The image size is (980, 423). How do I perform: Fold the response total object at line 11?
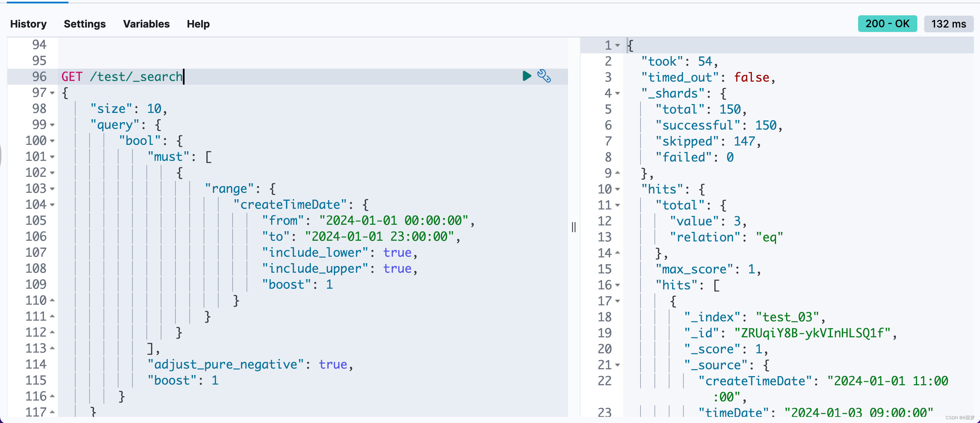pyautogui.click(x=617, y=205)
